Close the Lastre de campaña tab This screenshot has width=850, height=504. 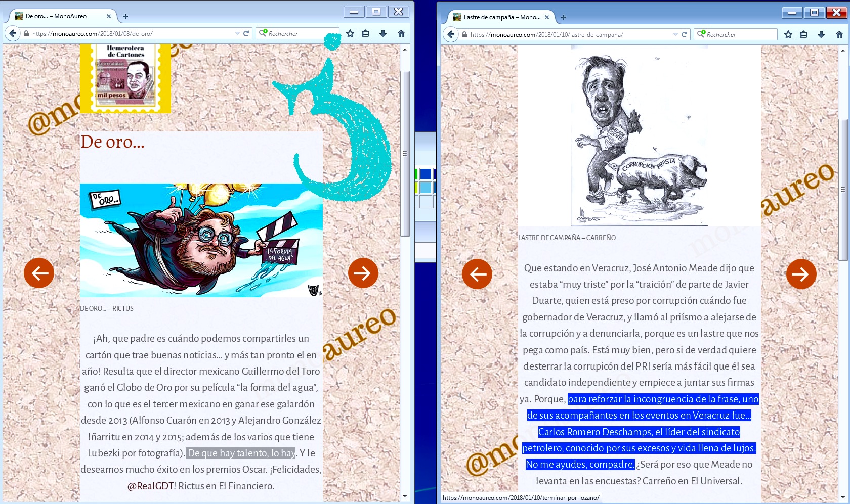[547, 17]
